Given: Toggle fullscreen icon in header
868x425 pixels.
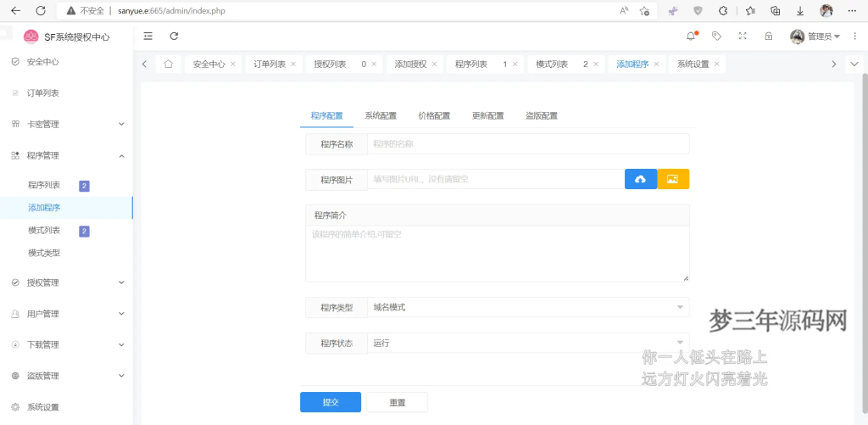Looking at the screenshot, I should click(743, 36).
